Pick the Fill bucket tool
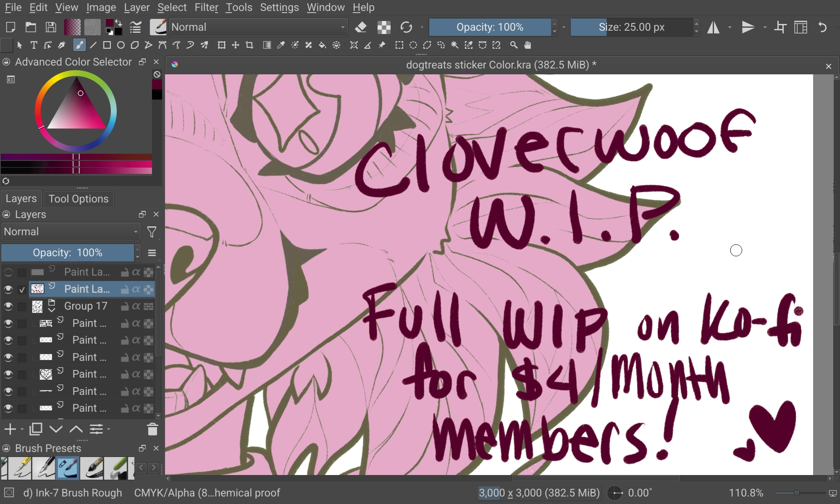 point(322,45)
